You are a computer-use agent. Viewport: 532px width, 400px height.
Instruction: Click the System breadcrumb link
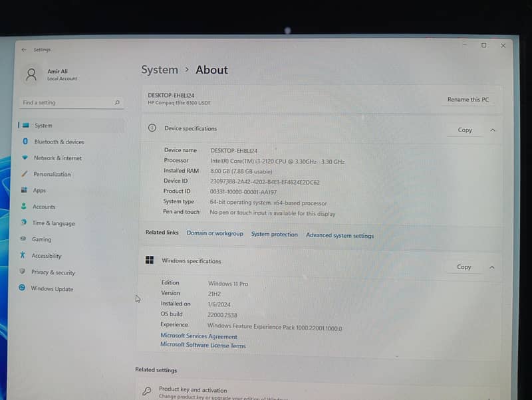tap(159, 70)
